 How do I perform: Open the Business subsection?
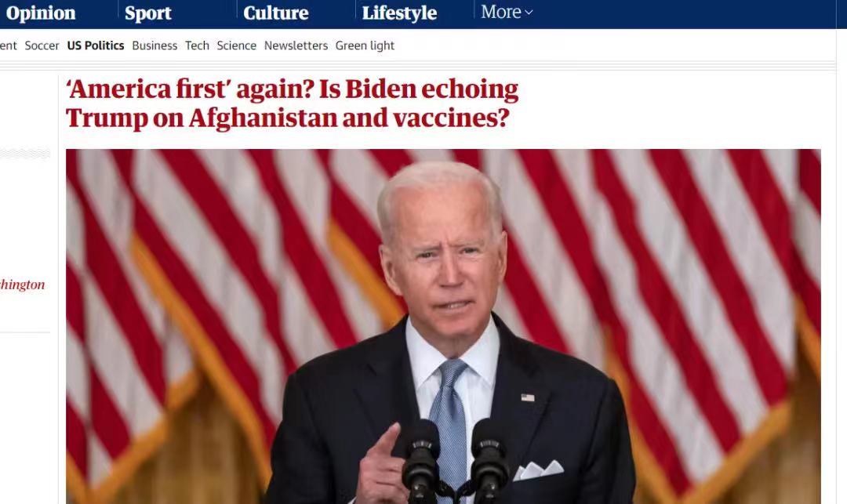(x=154, y=46)
